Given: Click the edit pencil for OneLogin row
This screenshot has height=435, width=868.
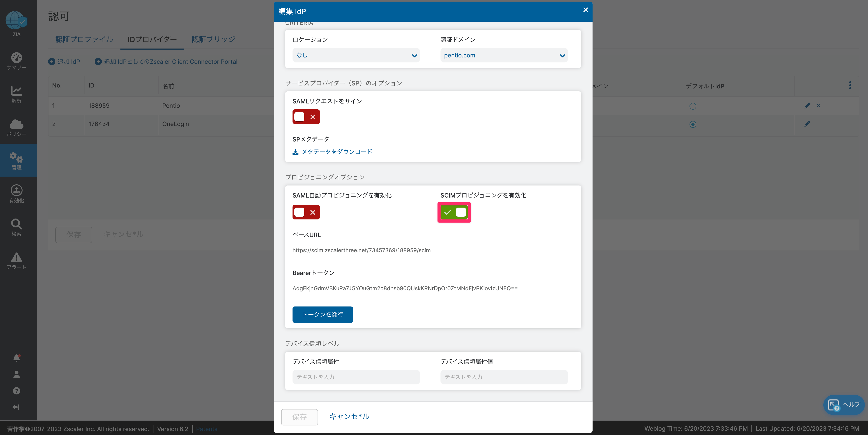Looking at the screenshot, I should tap(807, 124).
